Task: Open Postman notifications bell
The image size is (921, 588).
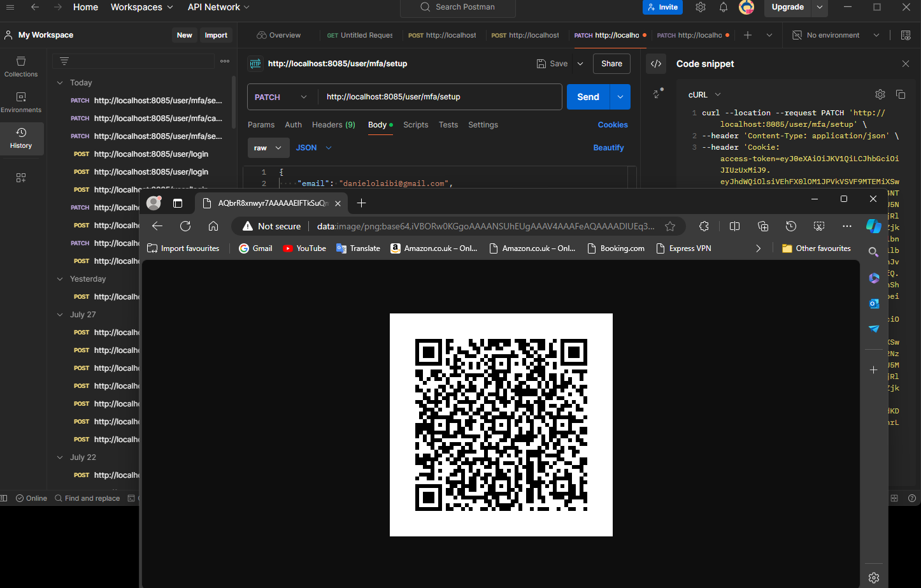Action: tap(724, 7)
